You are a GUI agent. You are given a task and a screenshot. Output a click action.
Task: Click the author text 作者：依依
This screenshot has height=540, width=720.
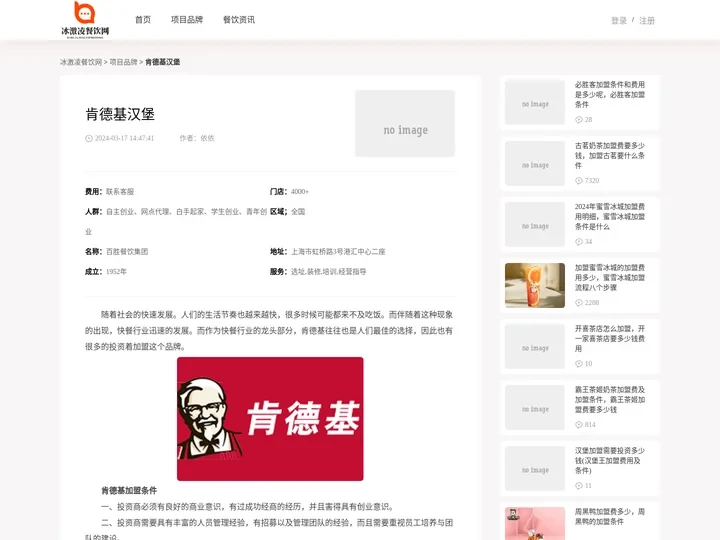pos(197,138)
